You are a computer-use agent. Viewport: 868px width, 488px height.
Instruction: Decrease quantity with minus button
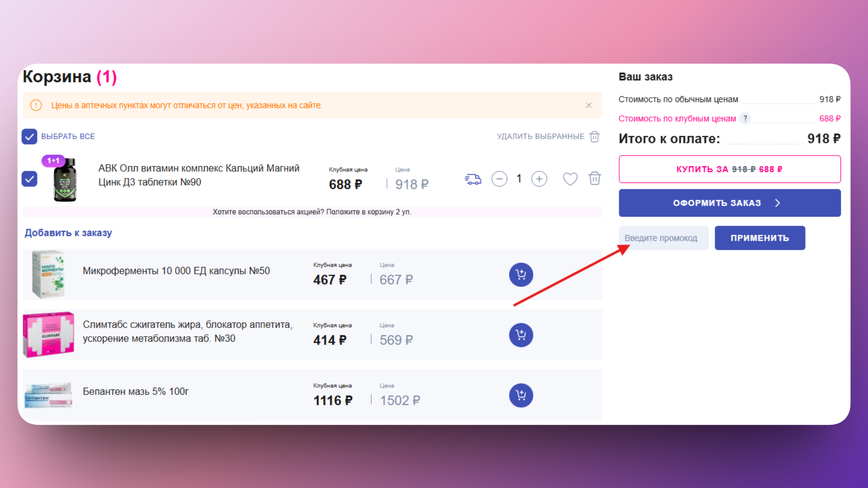(x=499, y=179)
